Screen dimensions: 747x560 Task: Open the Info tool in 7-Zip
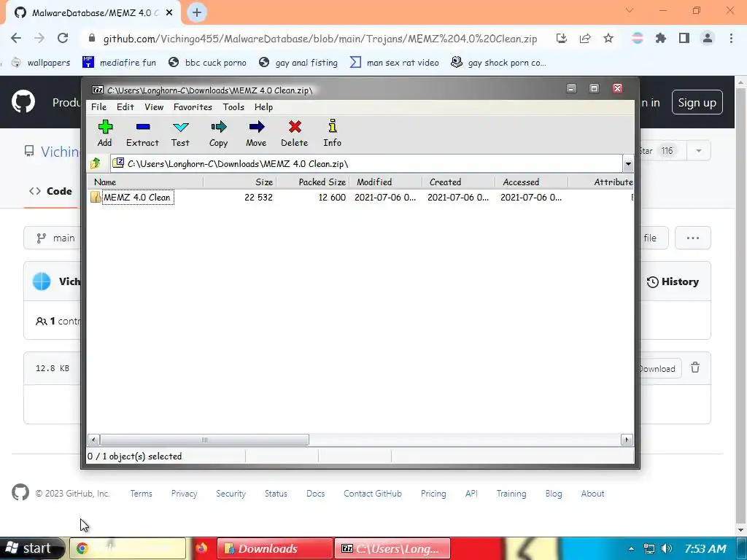click(x=333, y=133)
